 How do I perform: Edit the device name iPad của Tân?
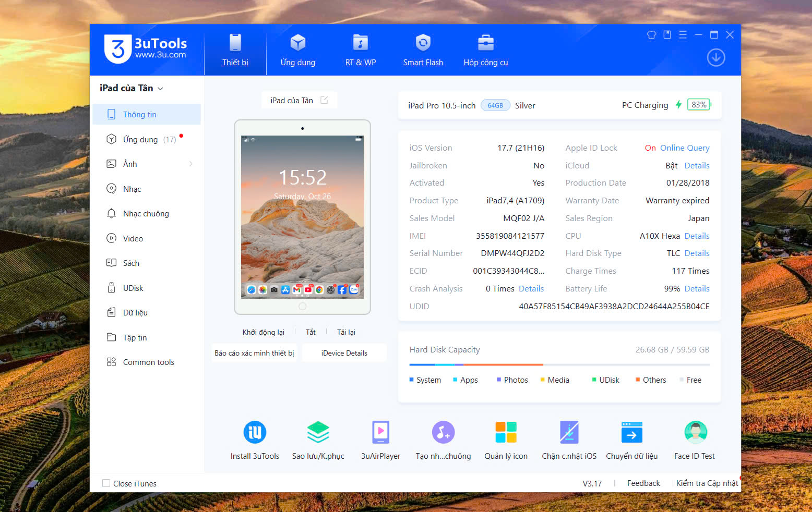pyautogui.click(x=324, y=100)
